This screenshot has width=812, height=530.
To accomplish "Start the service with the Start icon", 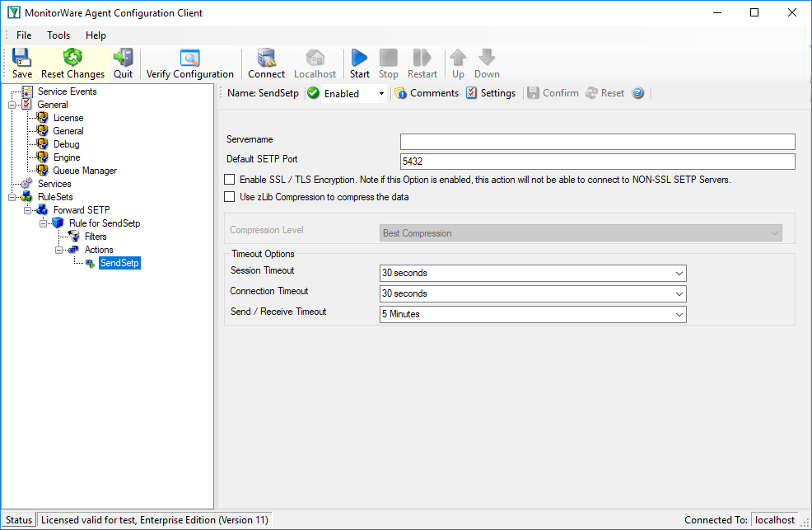I will (x=359, y=63).
